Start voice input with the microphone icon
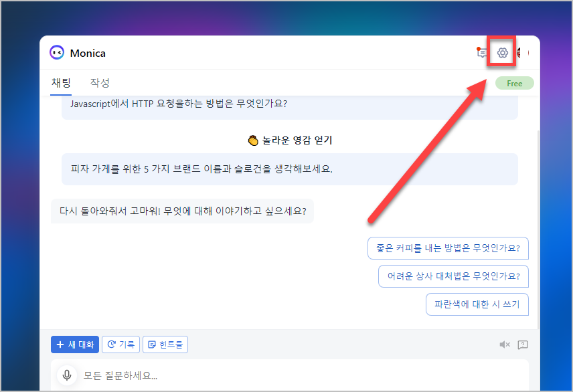Image resolution: width=573 pixels, height=392 pixels. 66,375
